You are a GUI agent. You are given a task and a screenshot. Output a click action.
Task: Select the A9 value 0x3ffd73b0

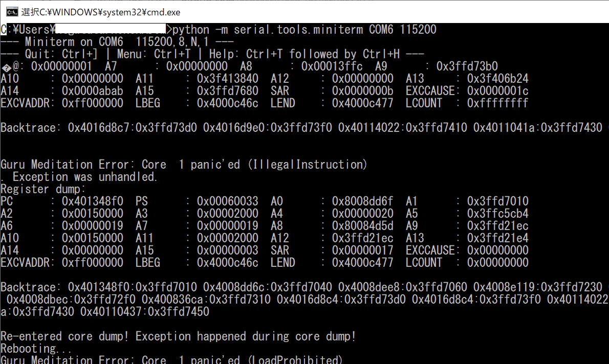(467, 66)
